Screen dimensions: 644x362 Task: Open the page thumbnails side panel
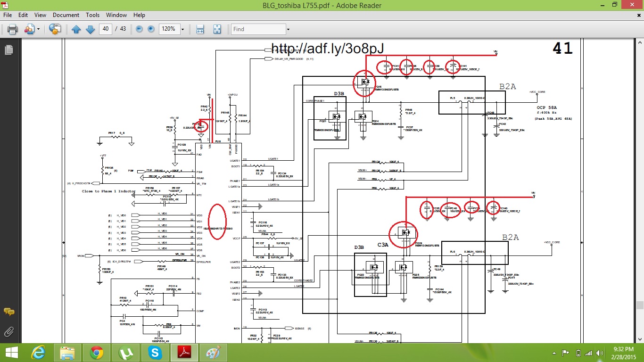(x=8, y=50)
